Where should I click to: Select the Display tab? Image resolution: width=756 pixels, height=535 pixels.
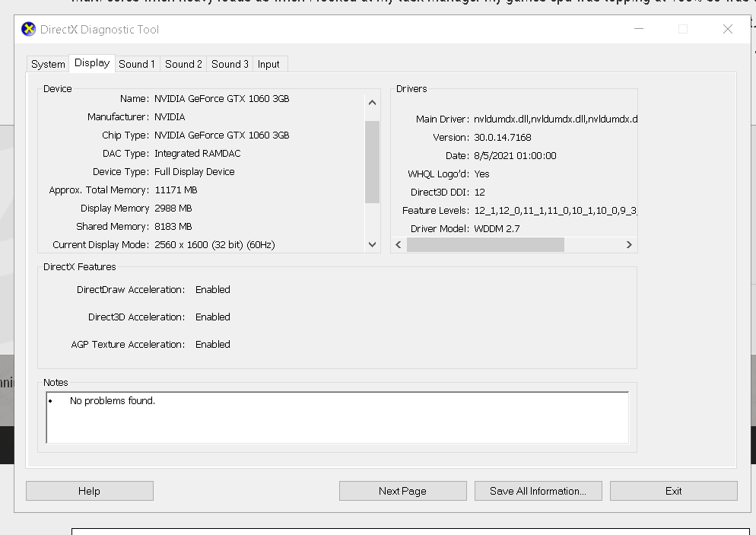click(x=92, y=63)
